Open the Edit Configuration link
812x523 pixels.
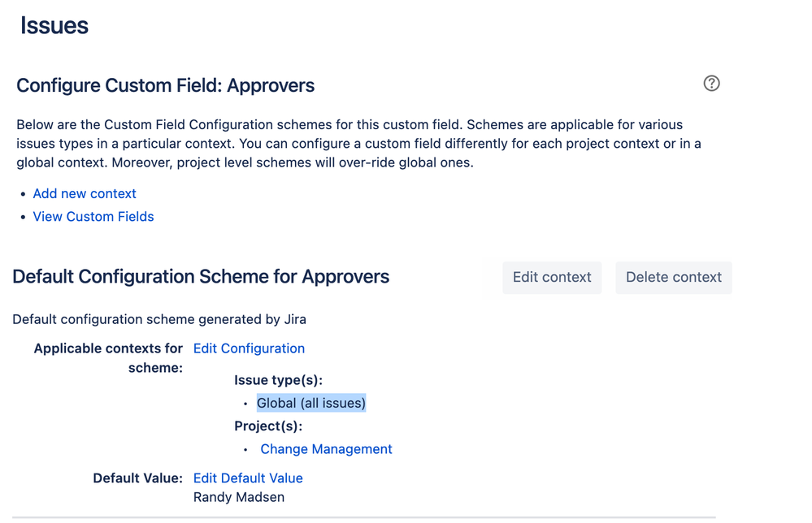pos(249,348)
